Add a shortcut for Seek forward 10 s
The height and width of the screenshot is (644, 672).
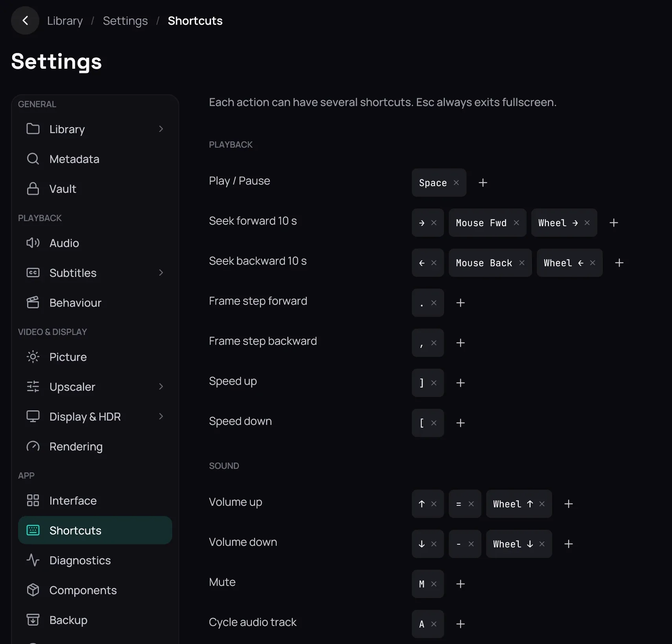(614, 223)
